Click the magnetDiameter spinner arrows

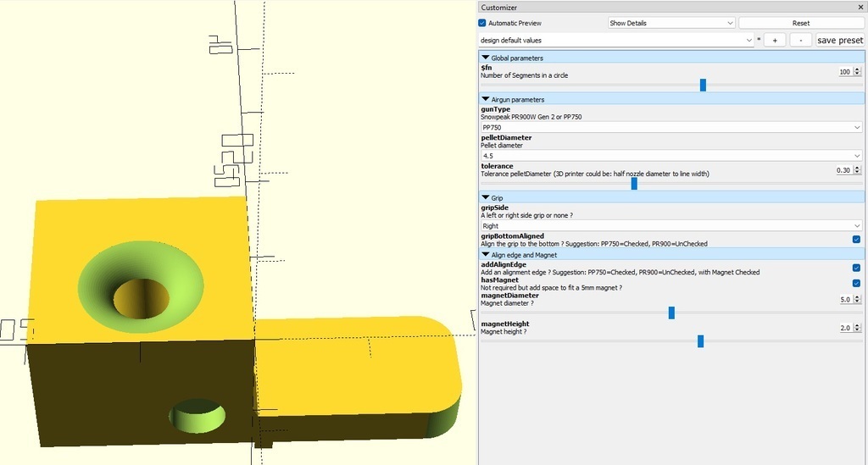pyautogui.click(x=857, y=299)
